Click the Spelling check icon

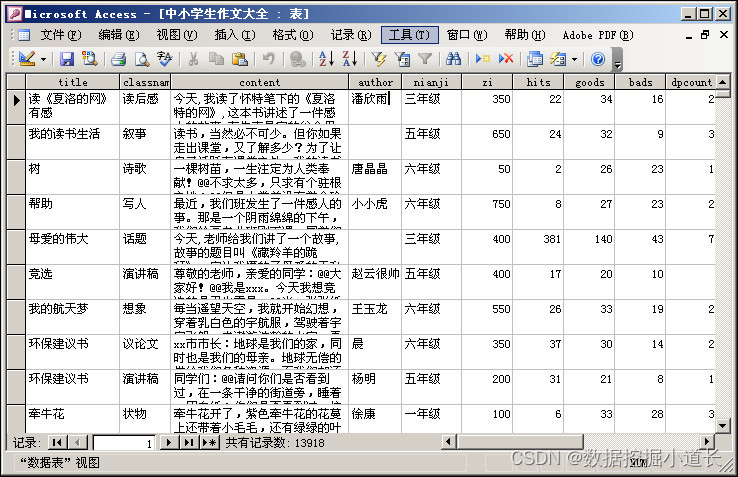click(x=165, y=59)
